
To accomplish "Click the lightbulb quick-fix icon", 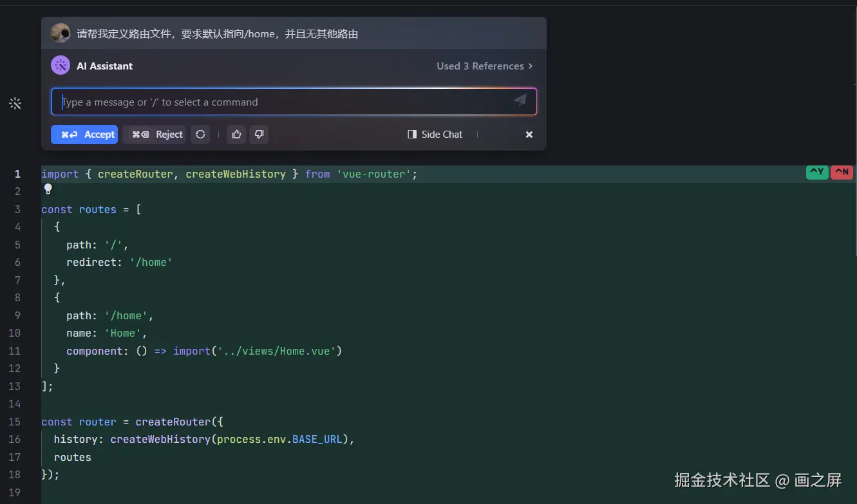I will coord(48,189).
